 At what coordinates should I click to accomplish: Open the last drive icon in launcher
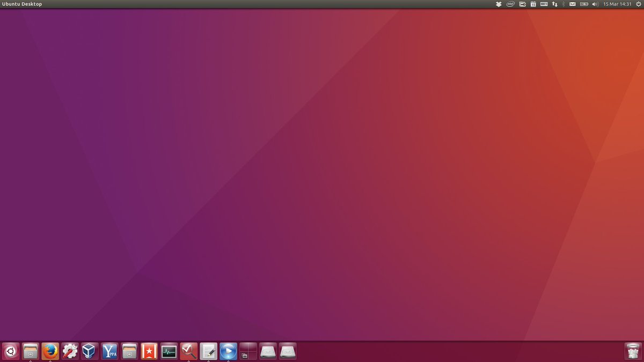[288, 351]
